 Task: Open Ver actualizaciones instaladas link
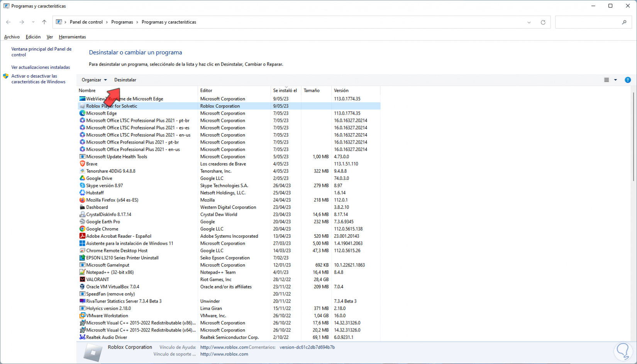tap(41, 67)
